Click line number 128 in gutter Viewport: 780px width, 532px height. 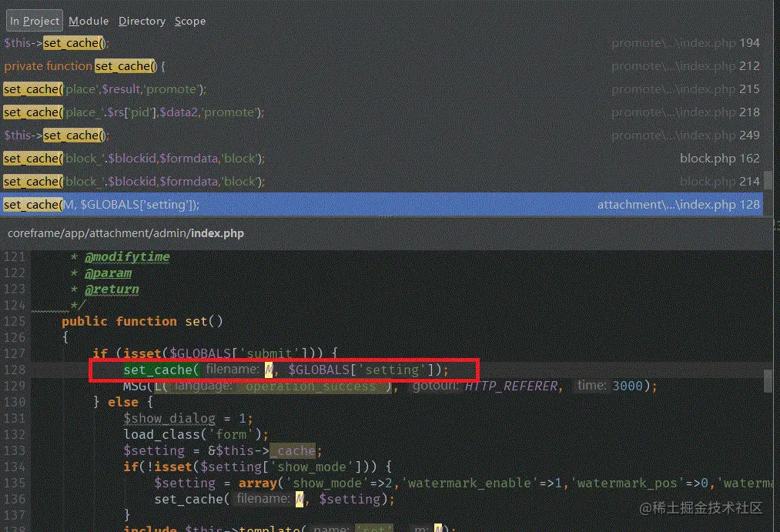[15, 370]
